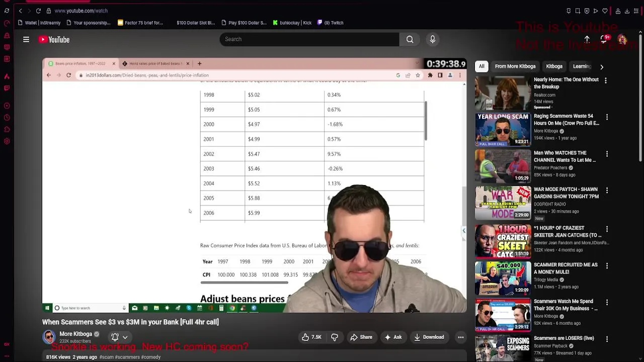
Task: Click the search magnifier button
Action: pos(410,39)
